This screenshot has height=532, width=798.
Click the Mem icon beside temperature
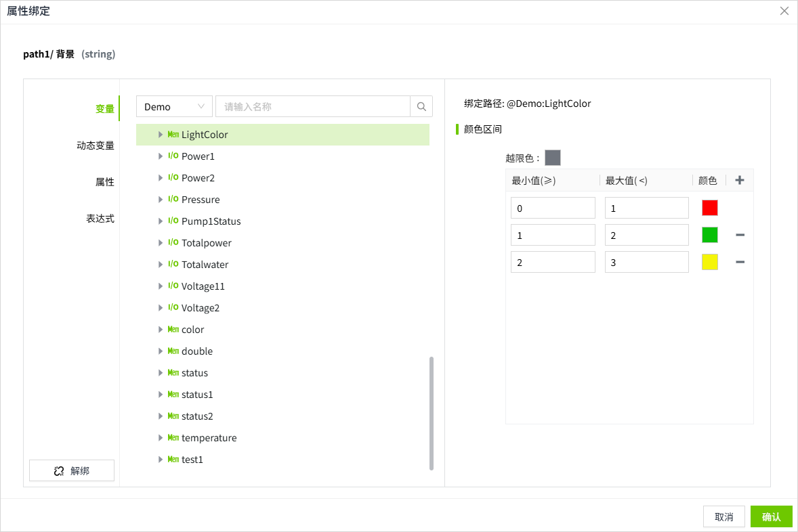click(x=173, y=438)
